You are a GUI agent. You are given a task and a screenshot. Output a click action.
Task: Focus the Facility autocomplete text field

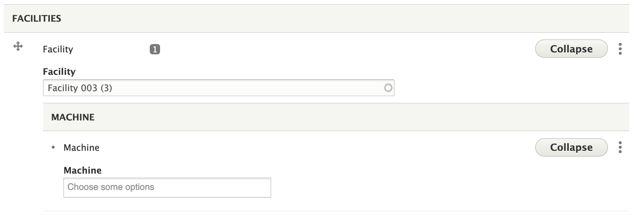228,88
